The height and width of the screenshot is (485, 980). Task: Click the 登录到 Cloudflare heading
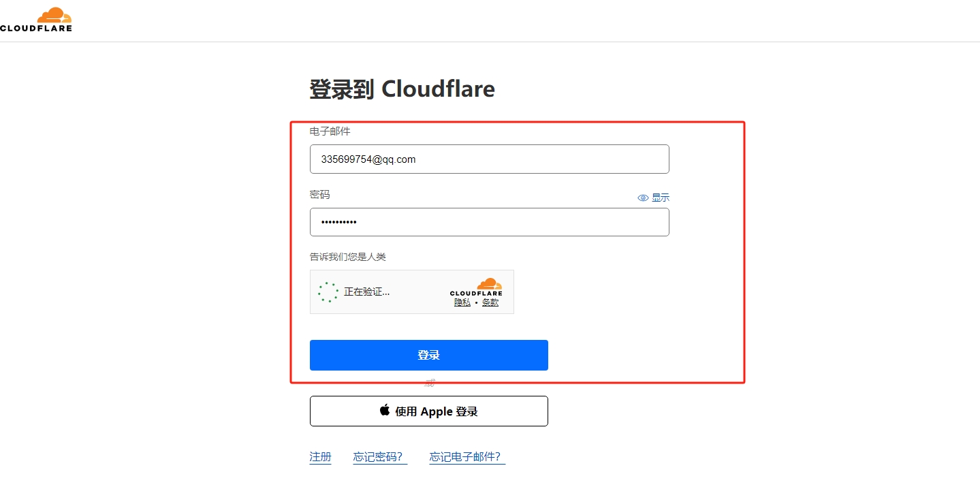pyautogui.click(x=402, y=89)
